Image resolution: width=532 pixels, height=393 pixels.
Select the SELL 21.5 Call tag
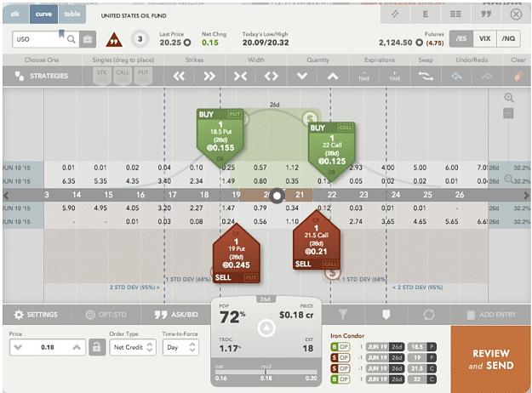[317, 241]
